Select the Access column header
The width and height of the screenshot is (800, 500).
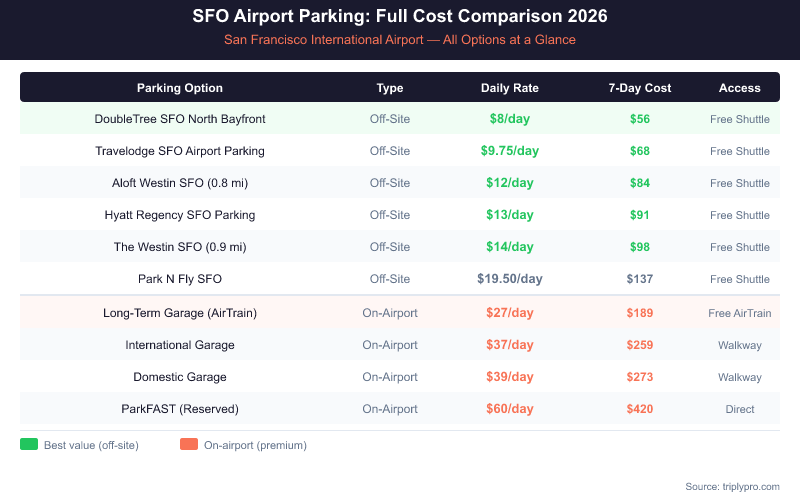[x=739, y=88]
